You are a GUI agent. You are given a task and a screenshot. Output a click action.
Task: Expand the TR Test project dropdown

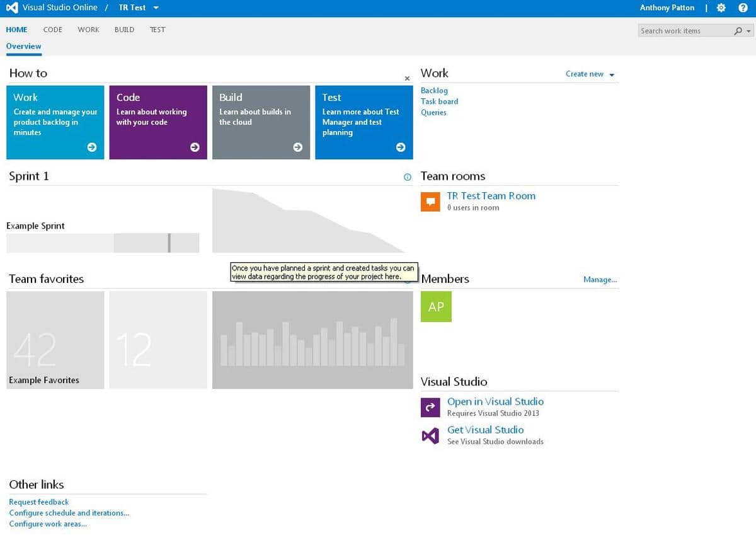point(156,8)
